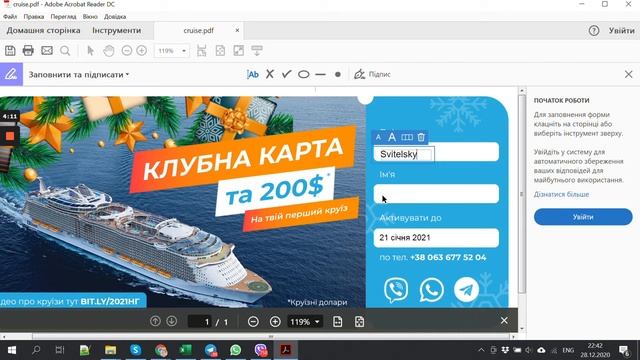Print the document with the printer icon

28,51
